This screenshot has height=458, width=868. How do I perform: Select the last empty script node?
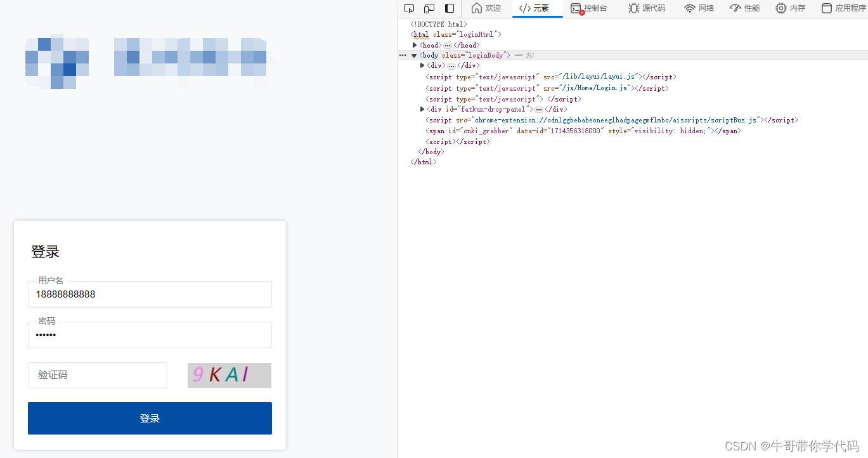pos(458,141)
